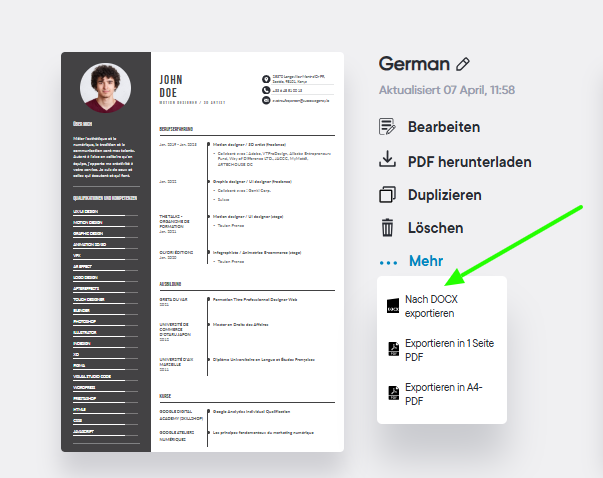Choose Exportieren in A4-PDF
The height and width of the screenshot is (478, 603).
pyautogui.click(x=443, y=394)
